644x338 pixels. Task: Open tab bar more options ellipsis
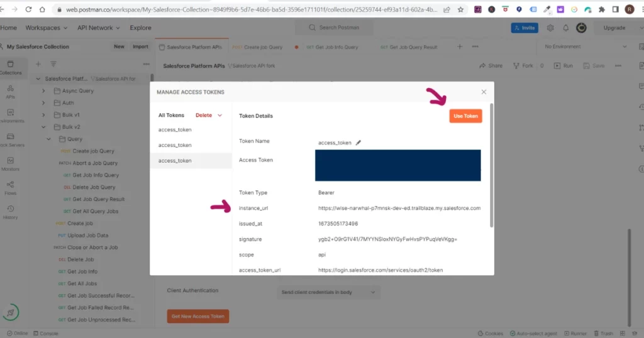click(475, 46)
